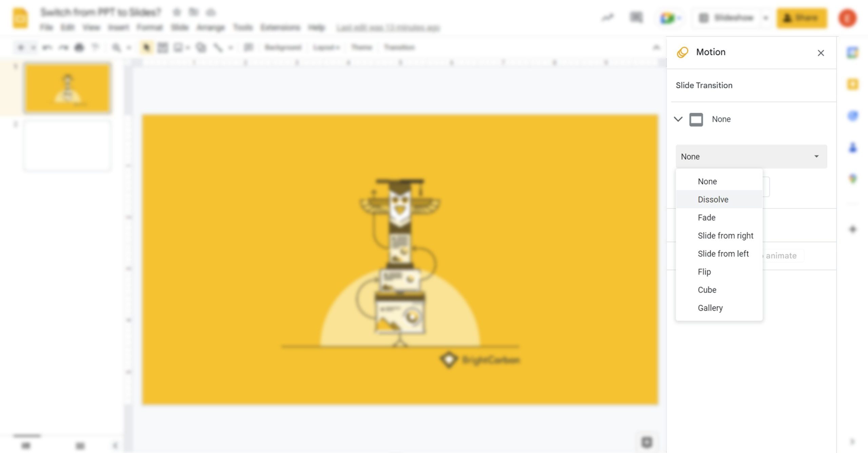Toggle the Transition tab in toolbar
This screenshot has width=868, height=453.
(x=400, y=47)
